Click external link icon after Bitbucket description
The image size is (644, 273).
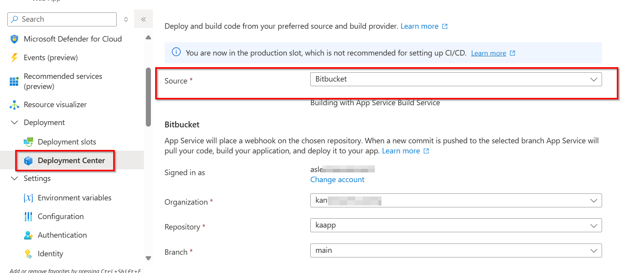click(x=426, y=151)
